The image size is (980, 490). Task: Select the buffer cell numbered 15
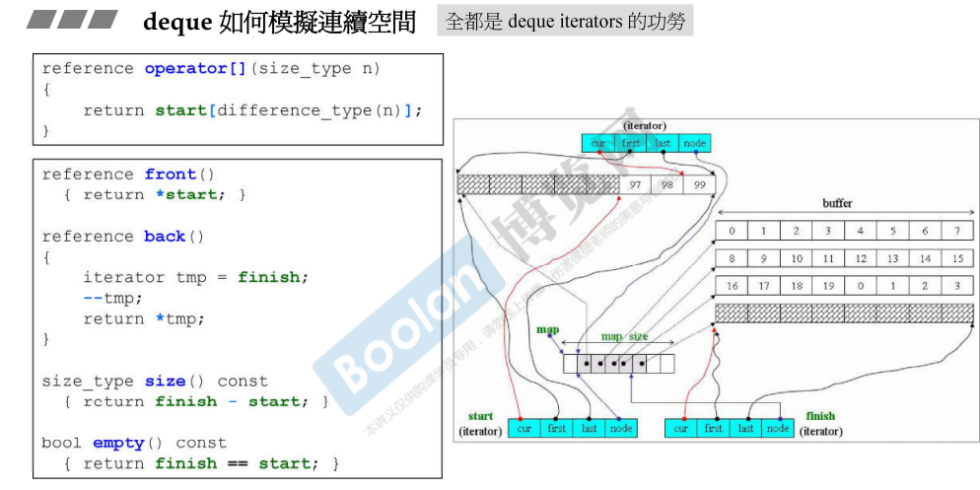(x=956, y=258)
